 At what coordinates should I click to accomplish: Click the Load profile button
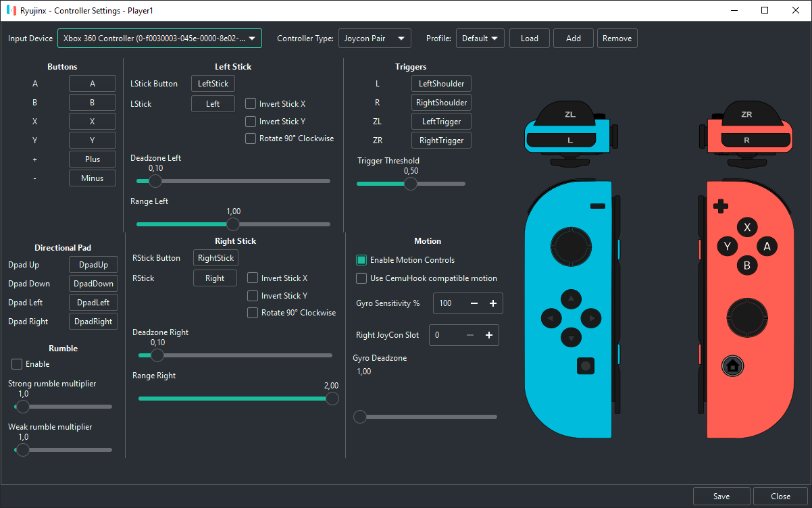529,39
